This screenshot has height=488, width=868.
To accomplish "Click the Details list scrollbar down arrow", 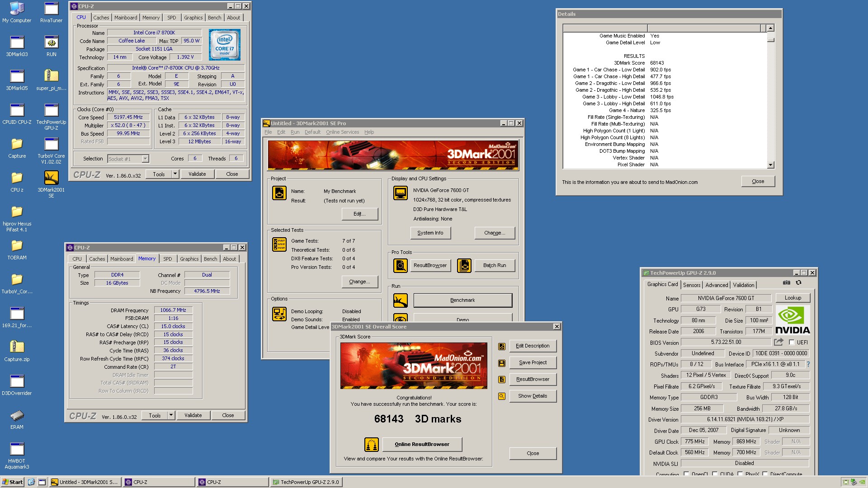I will pyautogui.click(x=771, y=165).
